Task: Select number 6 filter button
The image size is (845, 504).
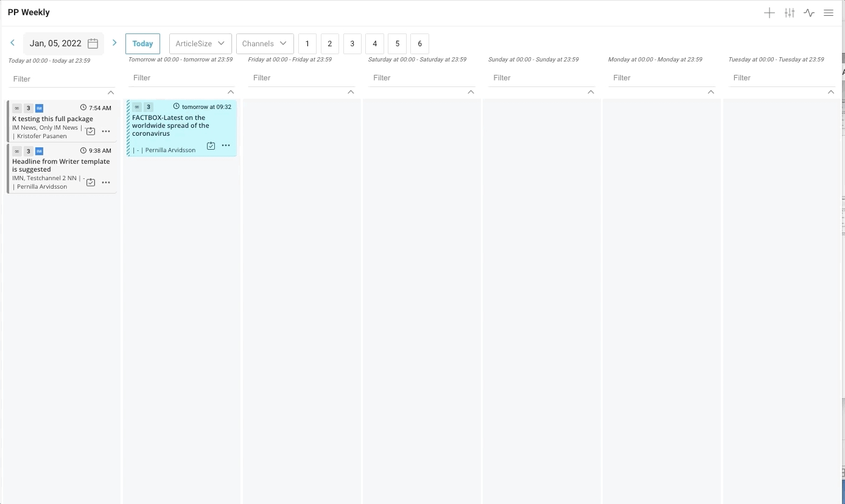Action: [x=419, y=44]
